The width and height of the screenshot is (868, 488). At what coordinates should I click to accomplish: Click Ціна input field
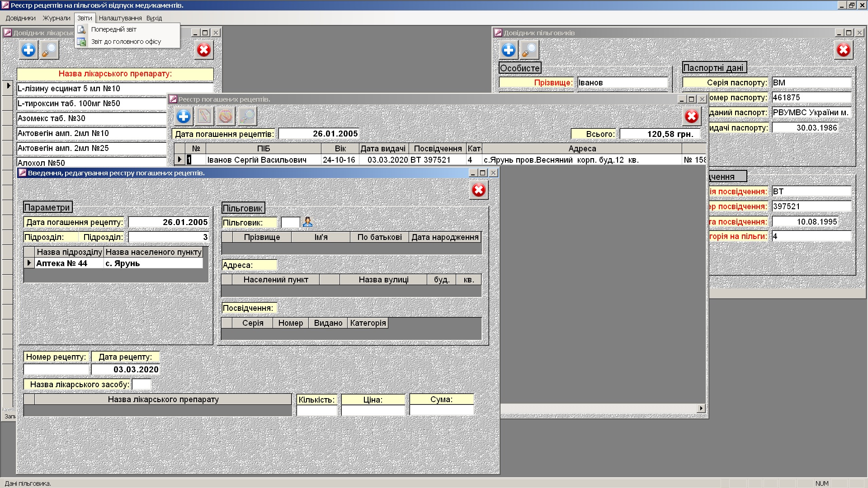[373, 410]
